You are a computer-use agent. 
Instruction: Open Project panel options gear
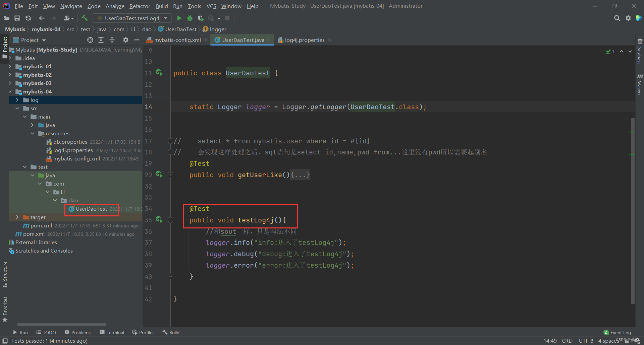coord(125,40)
